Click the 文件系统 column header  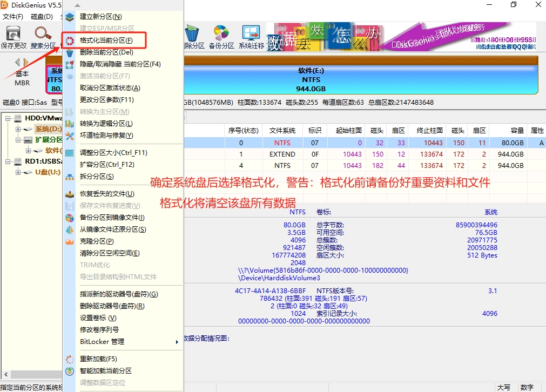pos(282,131)
